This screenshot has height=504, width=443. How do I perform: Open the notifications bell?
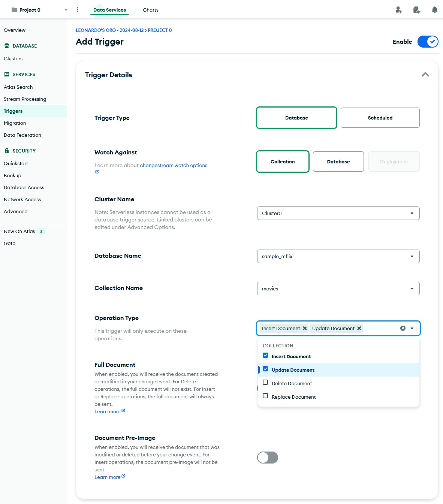coord(434,10)
